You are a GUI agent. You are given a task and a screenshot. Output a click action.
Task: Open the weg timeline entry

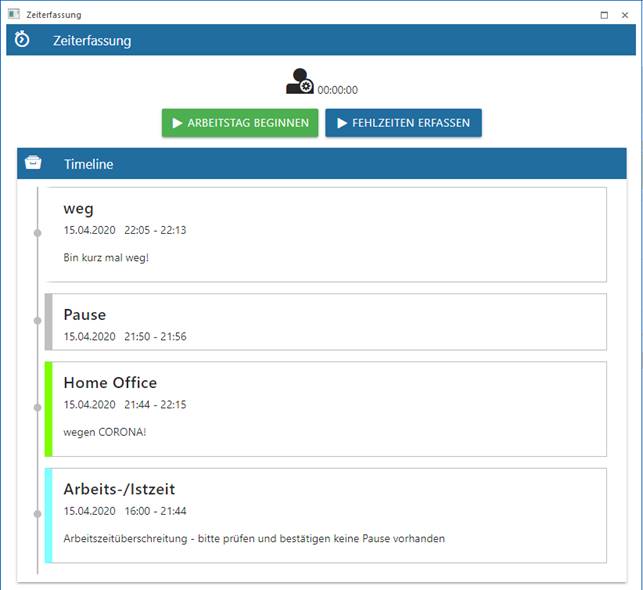(x=330, y=234)
